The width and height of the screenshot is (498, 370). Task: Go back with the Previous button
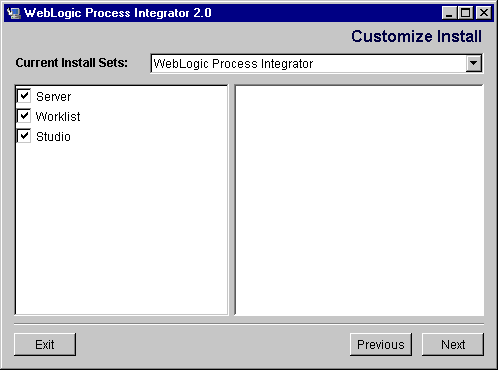point(381,344)
